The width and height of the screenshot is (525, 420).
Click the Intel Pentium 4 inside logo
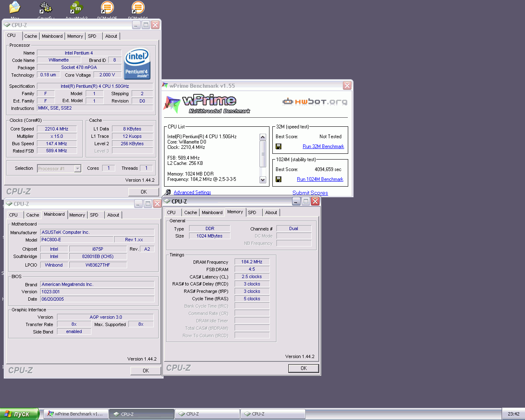click(137, 64)
